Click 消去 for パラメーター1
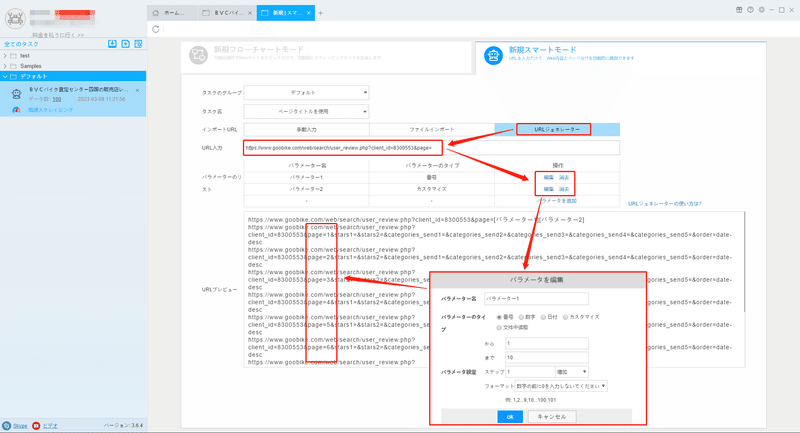Viewport: 800px width, 433px height. tap(564, 177)
